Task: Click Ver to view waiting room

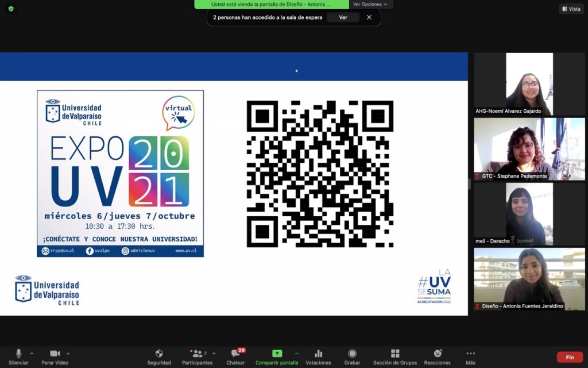Action: click(343, 17)
